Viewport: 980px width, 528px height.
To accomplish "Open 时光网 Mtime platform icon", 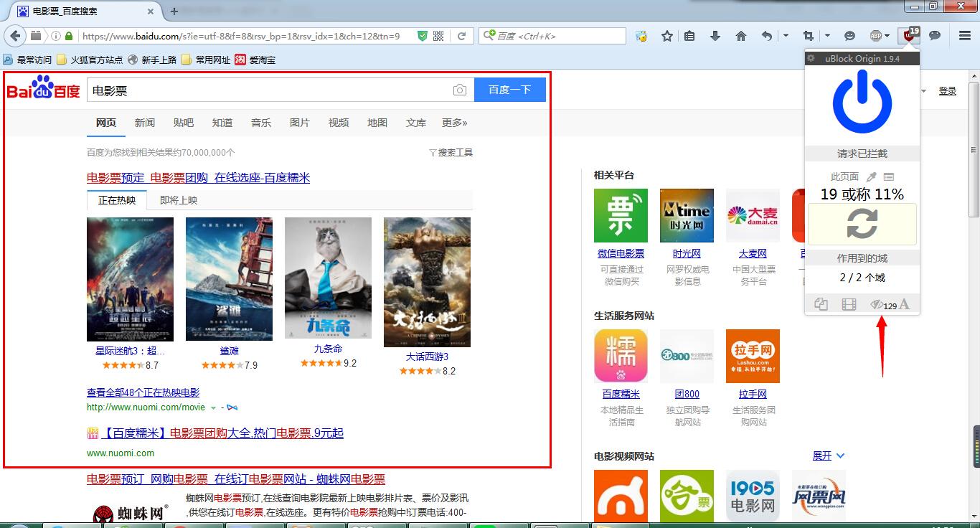I will click(x=687, y=215).
